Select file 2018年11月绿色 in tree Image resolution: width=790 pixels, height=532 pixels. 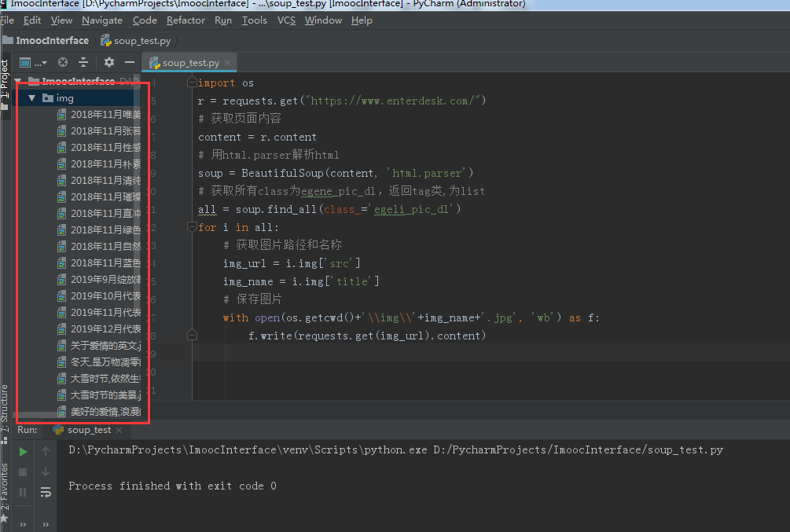(99, 230)
